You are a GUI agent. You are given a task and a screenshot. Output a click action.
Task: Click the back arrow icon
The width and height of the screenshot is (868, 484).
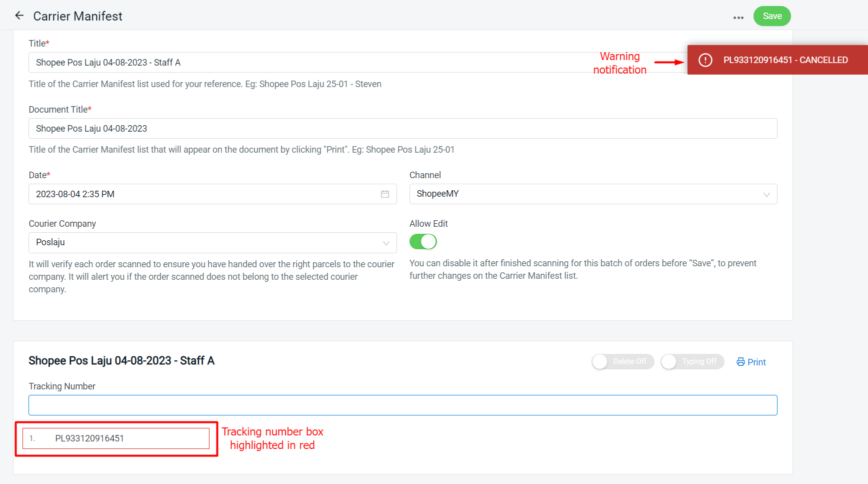(19, 16)
